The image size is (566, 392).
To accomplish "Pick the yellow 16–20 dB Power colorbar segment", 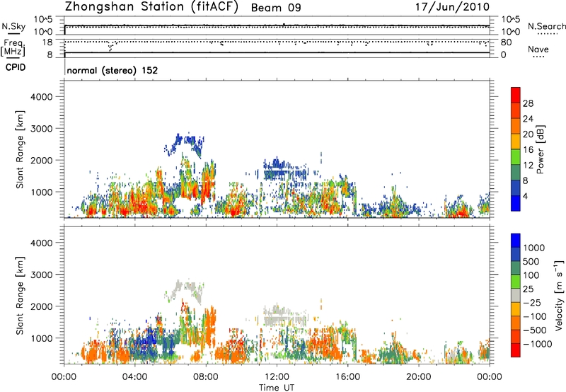I will click(x=516, y=141).
